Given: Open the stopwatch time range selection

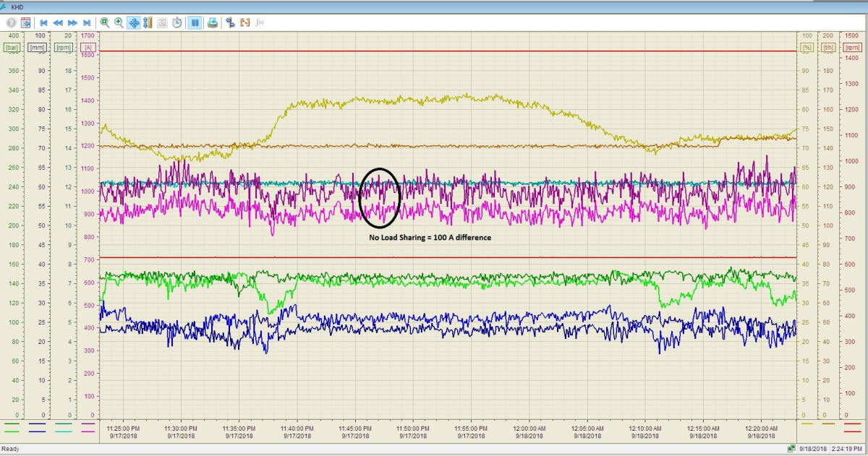Looking at the screenshot, I should 177,22.
